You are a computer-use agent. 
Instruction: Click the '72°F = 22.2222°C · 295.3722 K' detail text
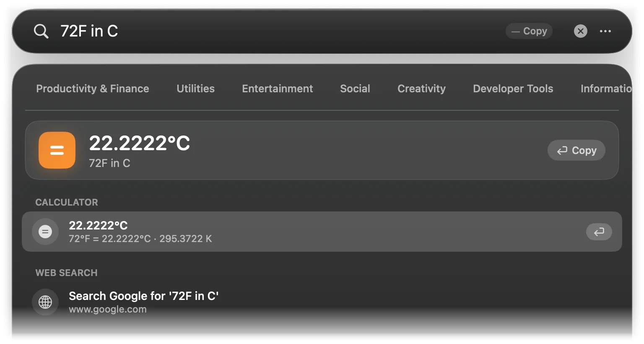[140, 239]
